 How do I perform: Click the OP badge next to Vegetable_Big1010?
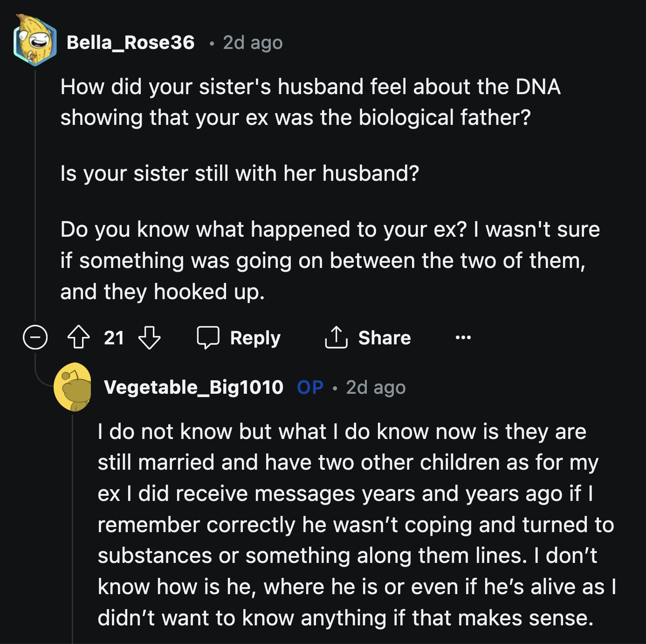coord(309,387)
